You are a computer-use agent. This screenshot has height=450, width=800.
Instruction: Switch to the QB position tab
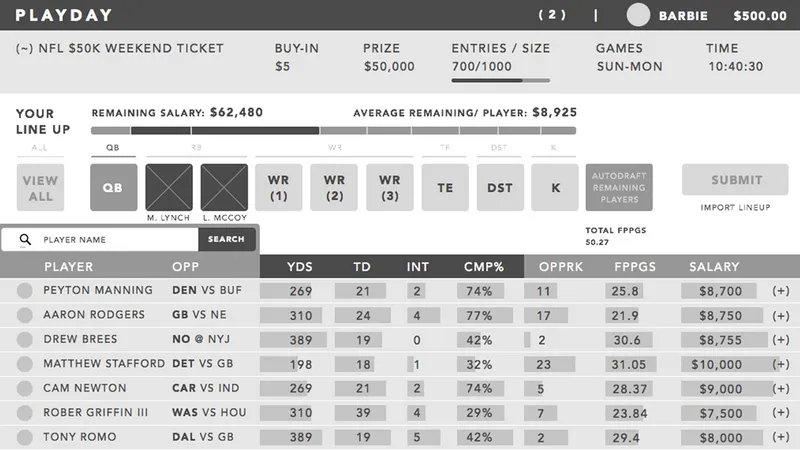tap(113, 148)
